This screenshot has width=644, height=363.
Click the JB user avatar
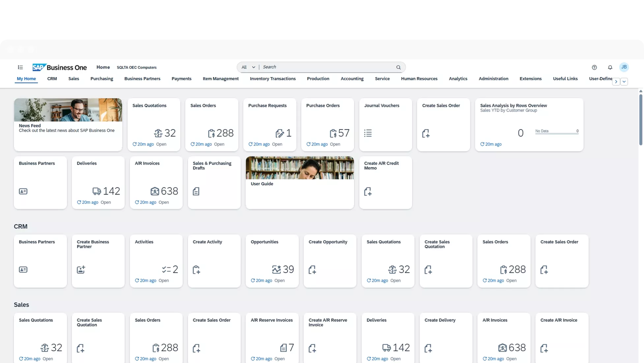[624, 67]
